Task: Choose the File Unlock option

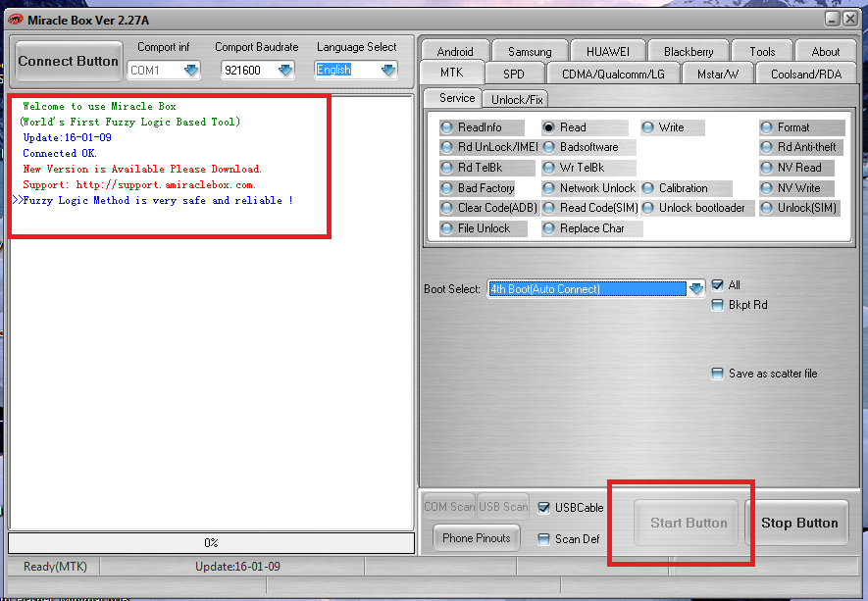Action: 446,228
